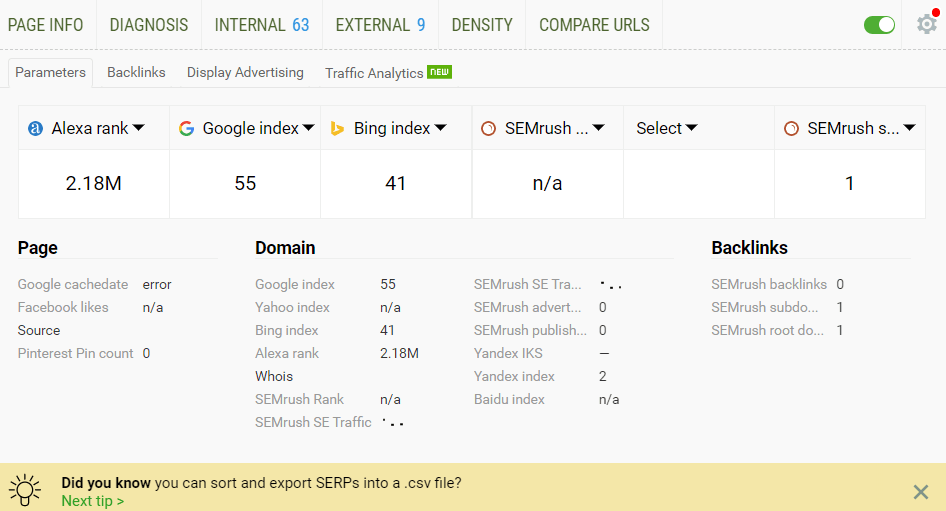Open the PAGE INFO tab
Image resolution: width=946 pixels, height=511 pixels.
pos(45,25)
